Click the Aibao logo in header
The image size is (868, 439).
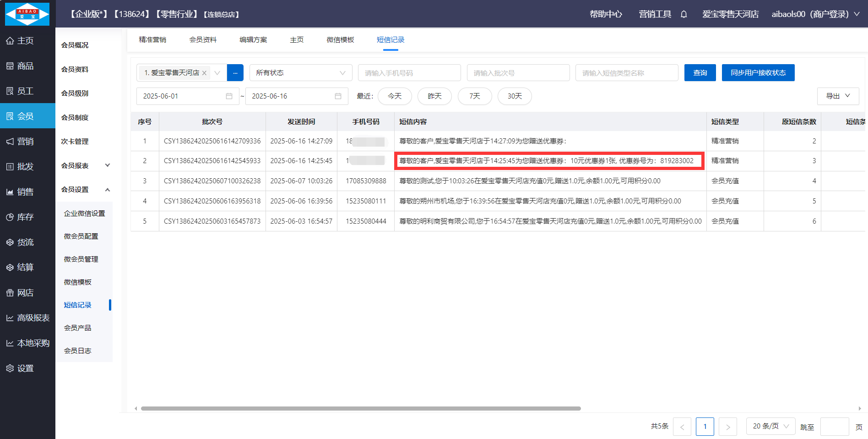[27, 14]
